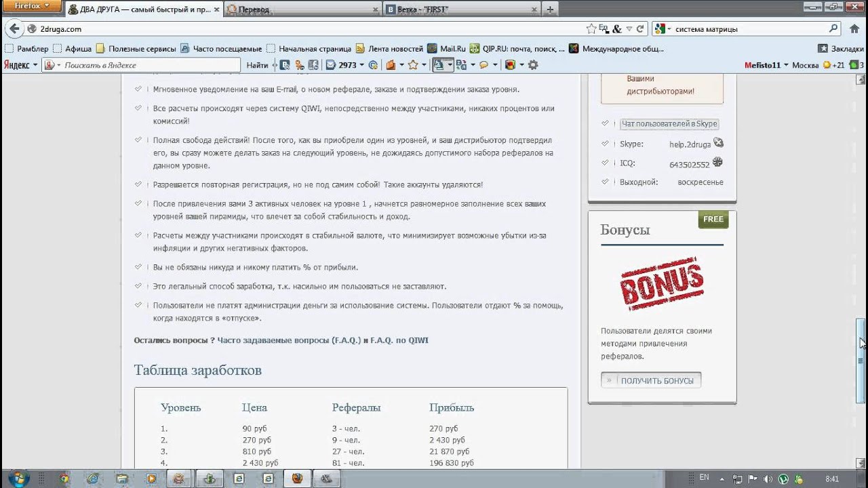868x488 pixels.
Task: Click the Чат пользователей в Skype link
Action: tap(669, 124)
